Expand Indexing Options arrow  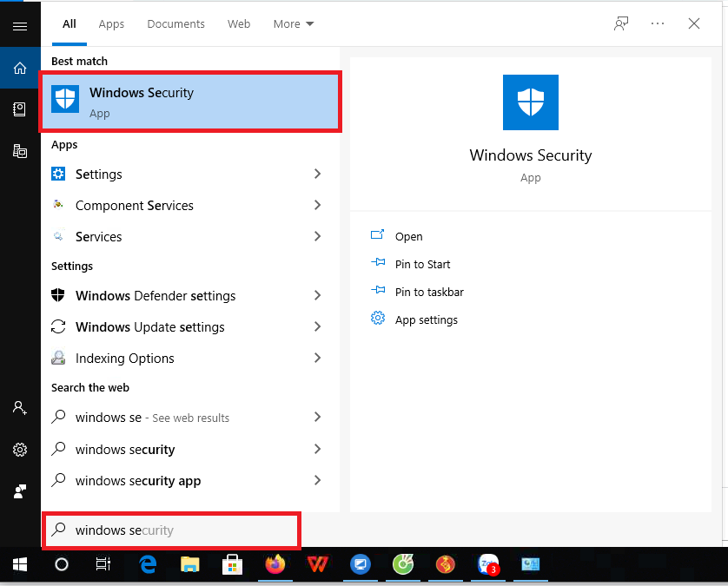tap(318, 358)
